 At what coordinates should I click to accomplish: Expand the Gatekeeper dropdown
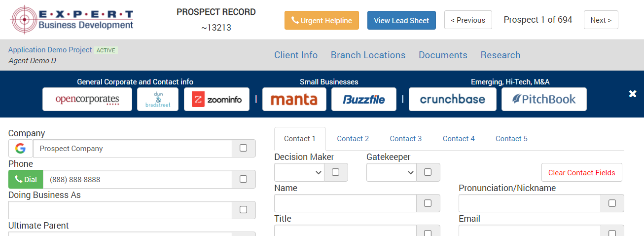[x=392, y=172]
